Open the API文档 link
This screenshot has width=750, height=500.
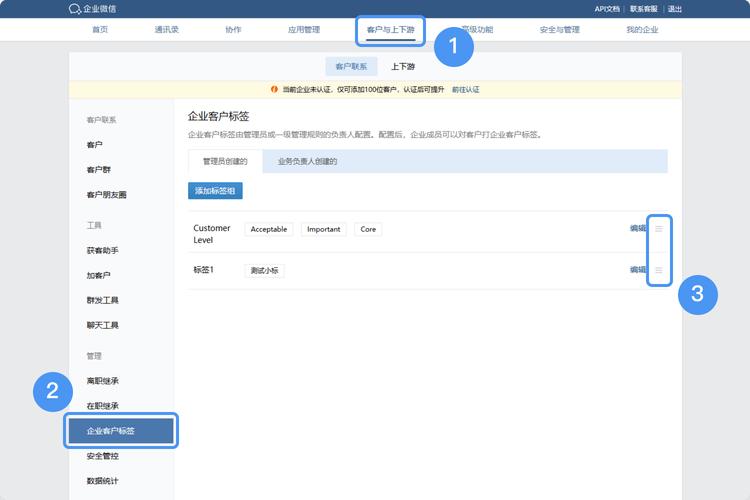tap(607, 9)
